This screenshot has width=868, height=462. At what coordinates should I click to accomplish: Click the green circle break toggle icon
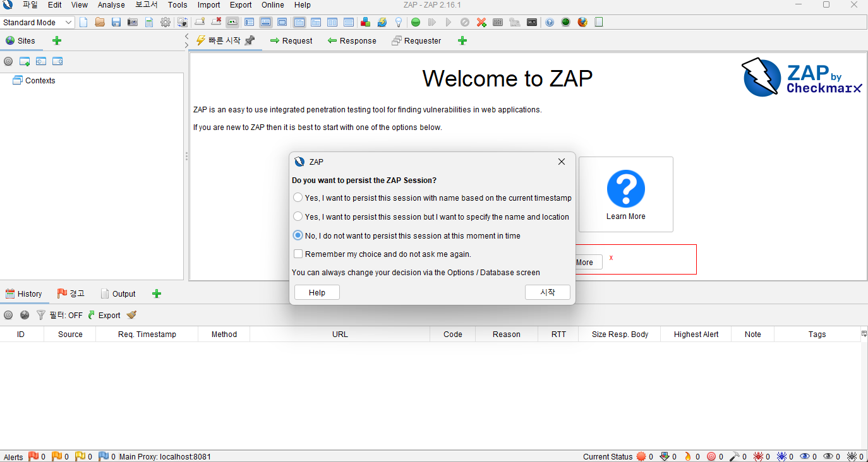point(416,22)
